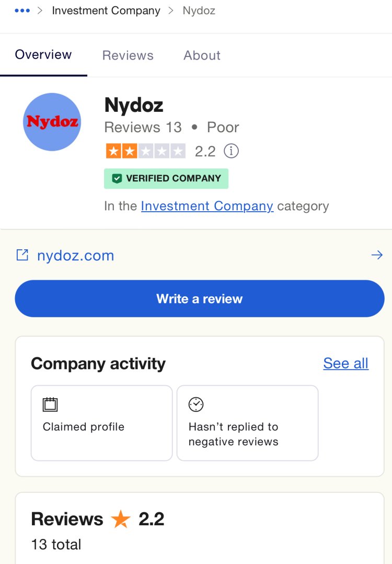Click the right arrow on website row
The height and width of the screenshot is (564, 392).
click(x=377, y=255)
